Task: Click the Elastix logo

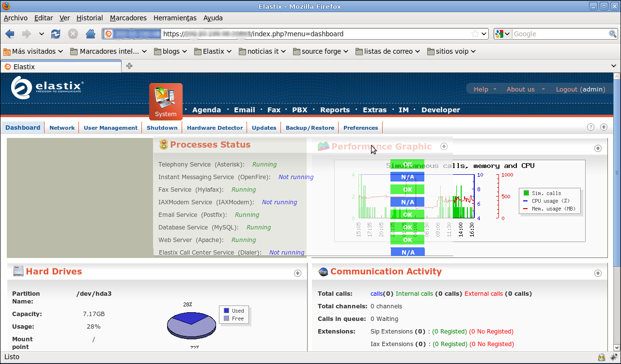Action: tap(47, 88)
